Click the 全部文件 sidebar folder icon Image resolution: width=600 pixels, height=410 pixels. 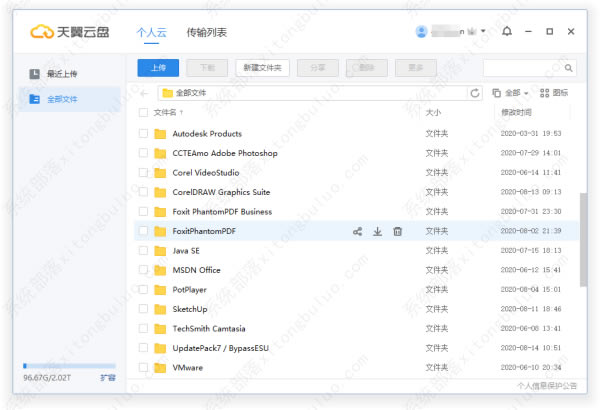tap(35, 99)
